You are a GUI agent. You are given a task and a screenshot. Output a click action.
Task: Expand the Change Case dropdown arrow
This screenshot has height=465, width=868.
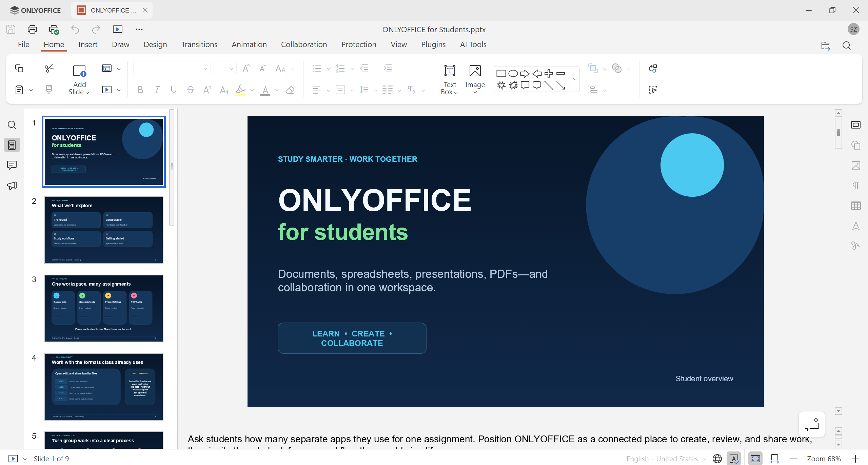click(293, 69)
